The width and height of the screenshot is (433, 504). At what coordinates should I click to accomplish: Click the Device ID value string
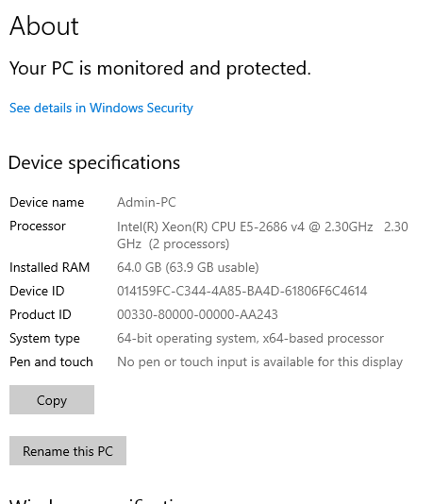[241, 291]
